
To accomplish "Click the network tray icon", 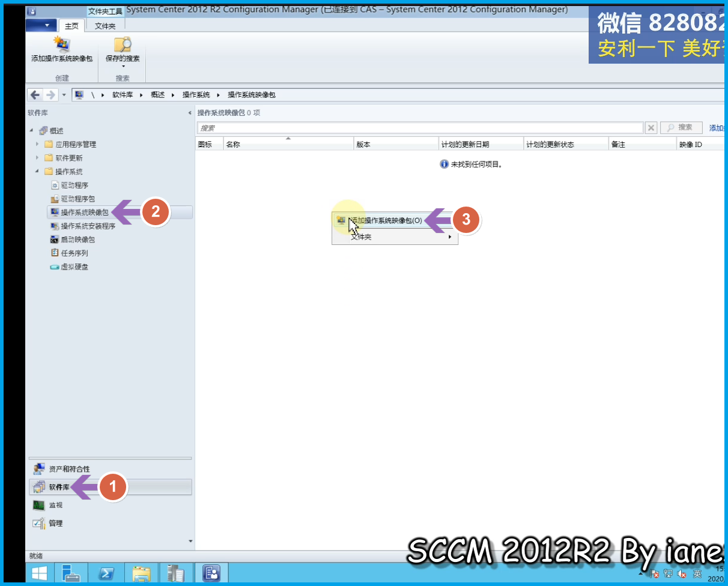I will pos(669,575).
